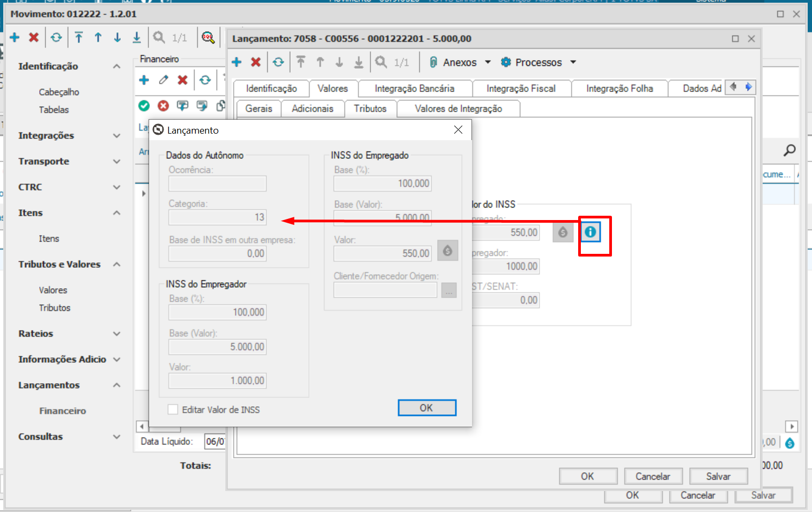Expand the Integrações sidebar section
Screen dimensions: 812x512
point(116,135)
